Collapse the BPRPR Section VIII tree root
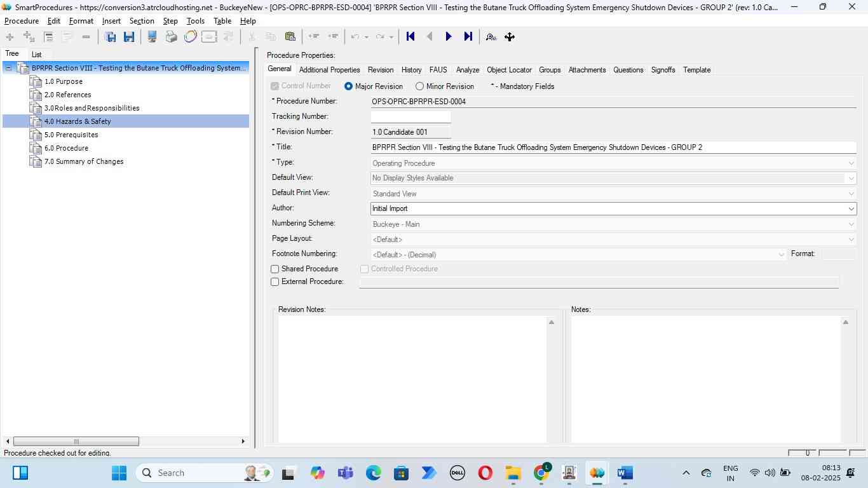The height and width of the screenshot is (488, 868). pyautogui.click(x=9, y=68)
